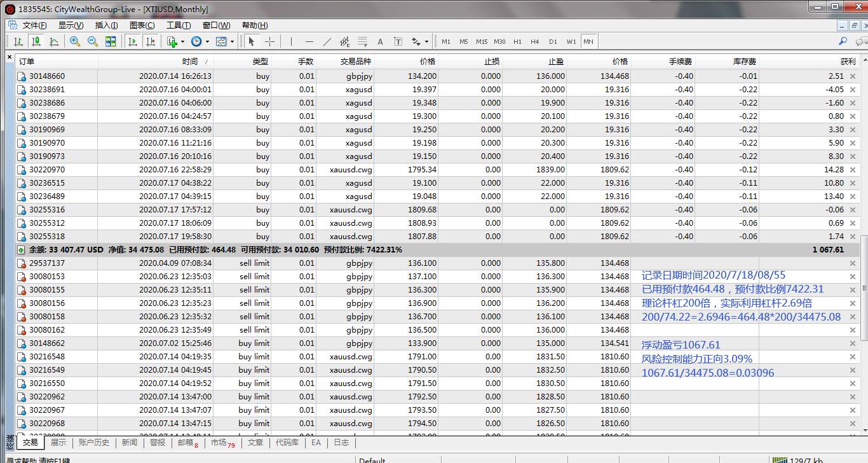Delete pending order 29537137 with its X
The image size is (868, 463).
click(x=853, y=263)
